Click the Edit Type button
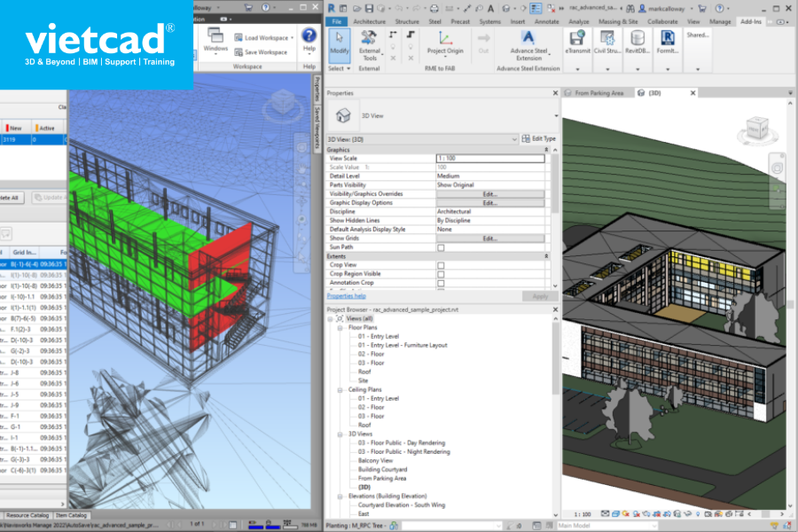798x532 pixels. pyautogui.click(x=539, y=138)
